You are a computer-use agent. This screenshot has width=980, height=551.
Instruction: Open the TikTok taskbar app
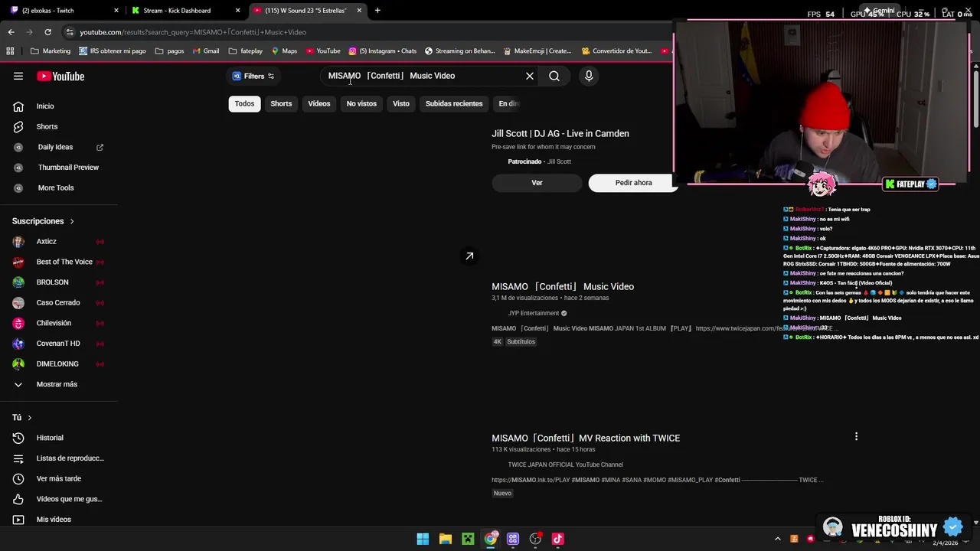pos(557,539)
